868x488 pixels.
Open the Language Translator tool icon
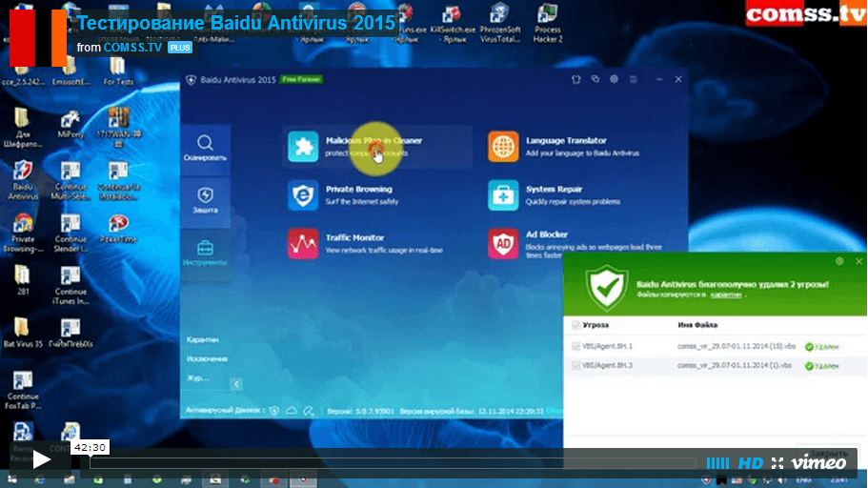(503, 147)
